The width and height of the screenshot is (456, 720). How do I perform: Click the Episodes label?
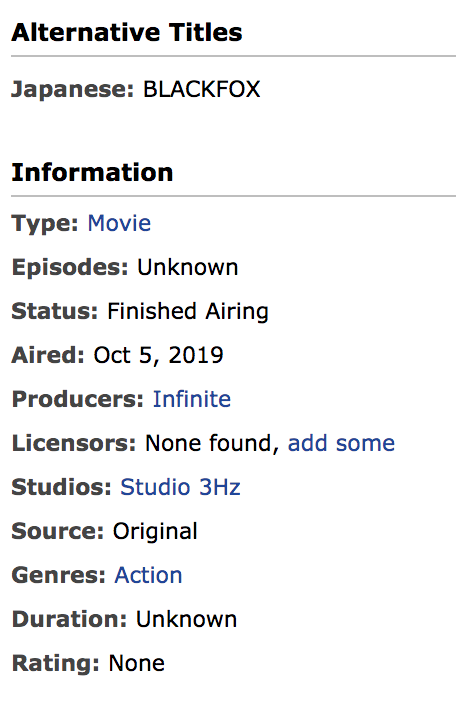[70, 268]
